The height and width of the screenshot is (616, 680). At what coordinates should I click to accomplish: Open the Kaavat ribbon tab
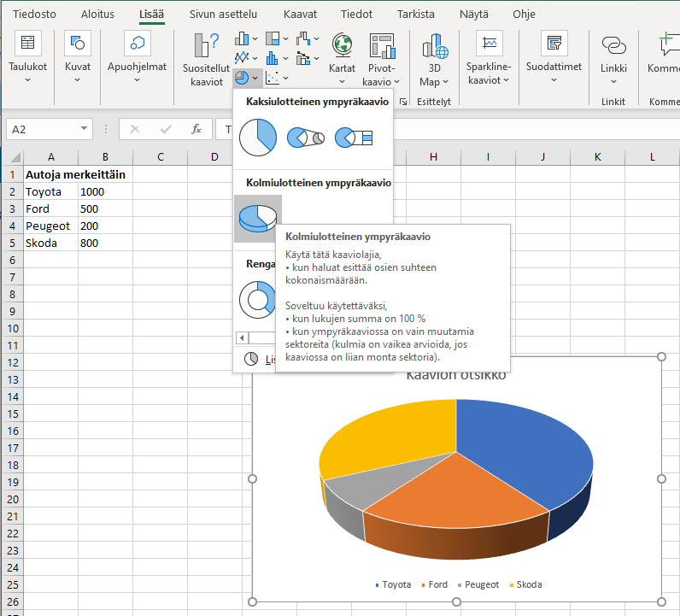301,15
